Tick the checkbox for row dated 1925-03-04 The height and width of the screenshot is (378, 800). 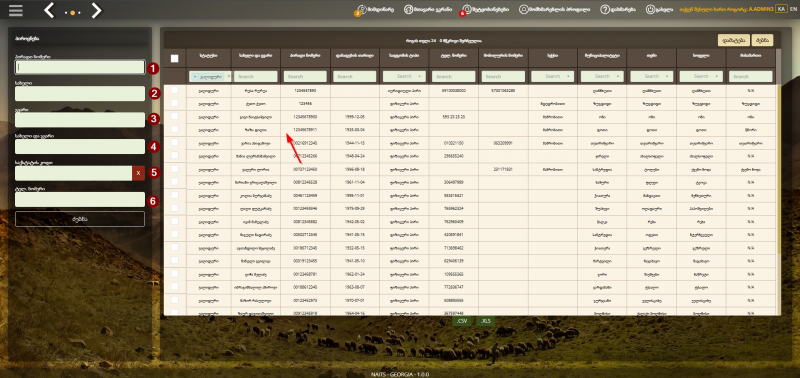[x=174, y=130]
